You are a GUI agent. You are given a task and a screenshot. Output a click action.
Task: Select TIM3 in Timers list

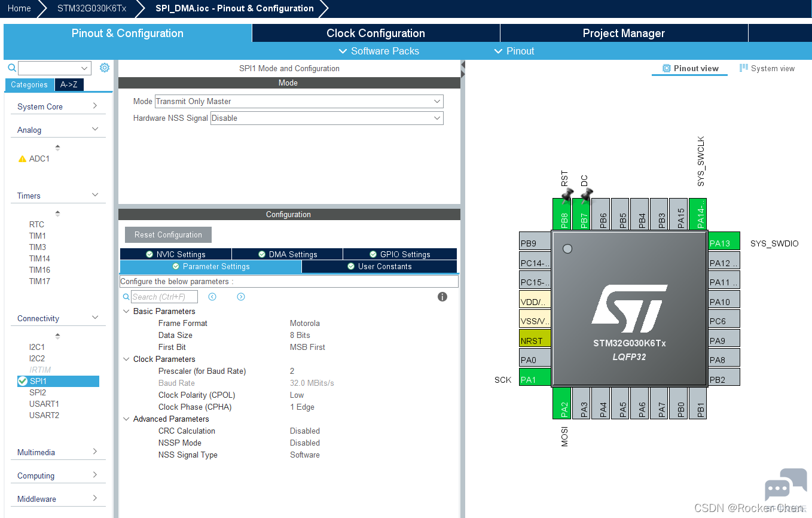click(x=38, y=247)
